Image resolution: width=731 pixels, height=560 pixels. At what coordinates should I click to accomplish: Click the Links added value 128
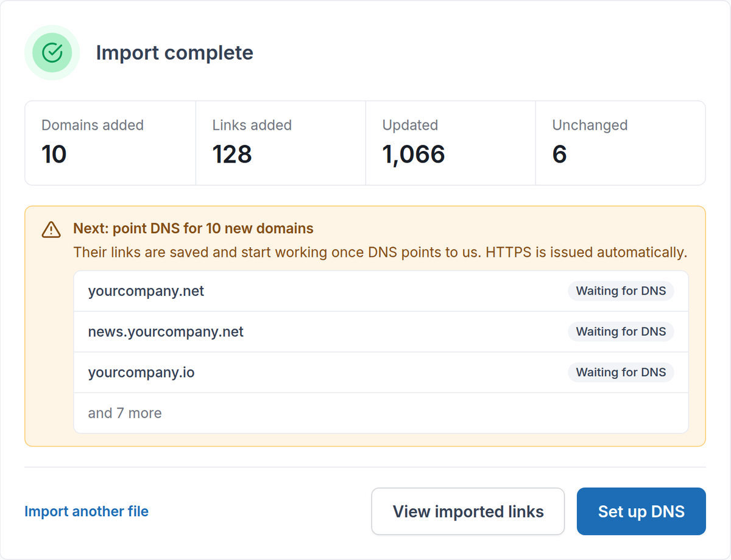tap(232, 155)
